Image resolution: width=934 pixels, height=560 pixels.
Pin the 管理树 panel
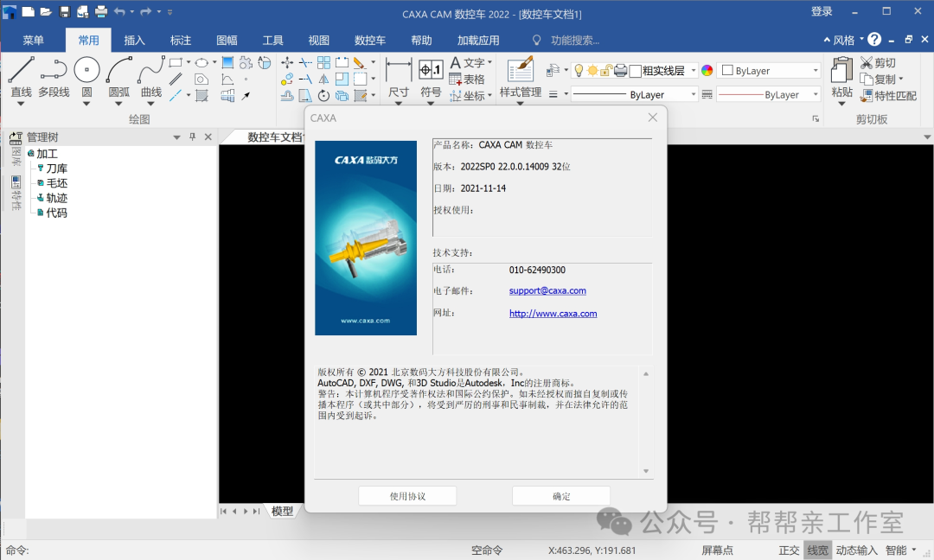pos(192,137)
